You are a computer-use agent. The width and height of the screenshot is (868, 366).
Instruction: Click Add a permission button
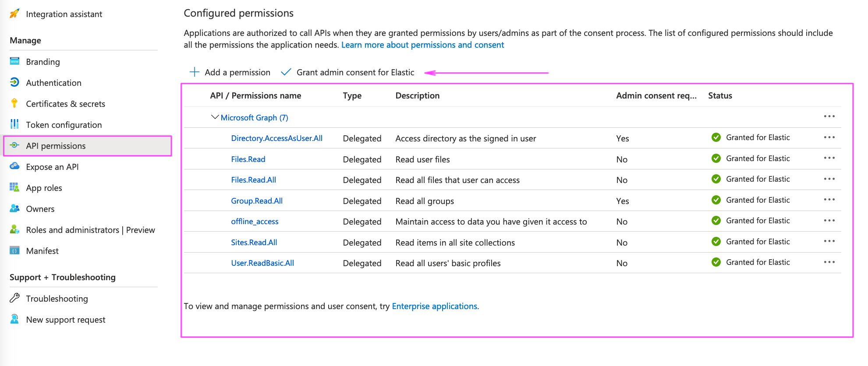(230, 72)
